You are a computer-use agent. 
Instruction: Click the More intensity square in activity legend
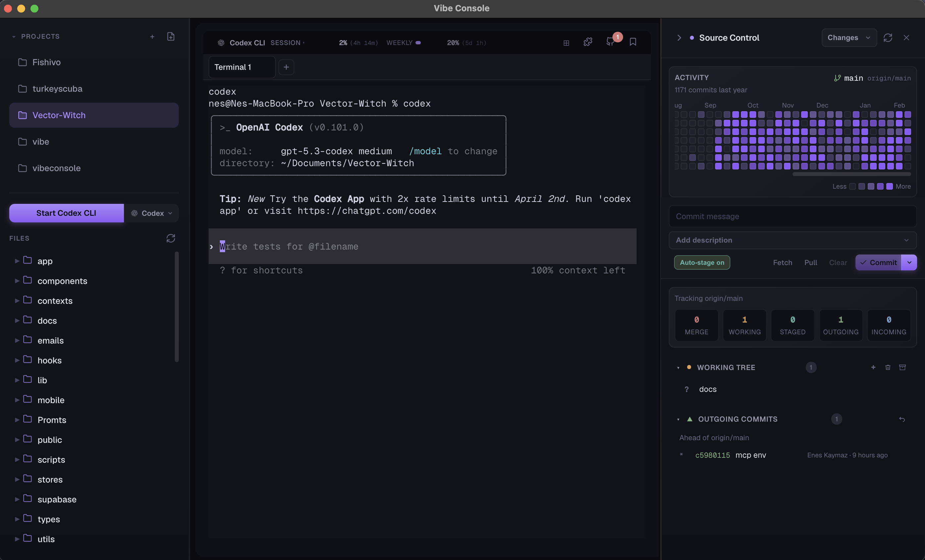[x=889, y=186]
